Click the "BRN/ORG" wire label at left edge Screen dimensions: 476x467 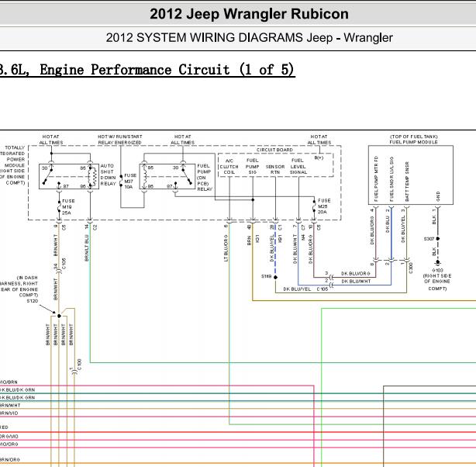pyautogui.click(x=10, y=460)
